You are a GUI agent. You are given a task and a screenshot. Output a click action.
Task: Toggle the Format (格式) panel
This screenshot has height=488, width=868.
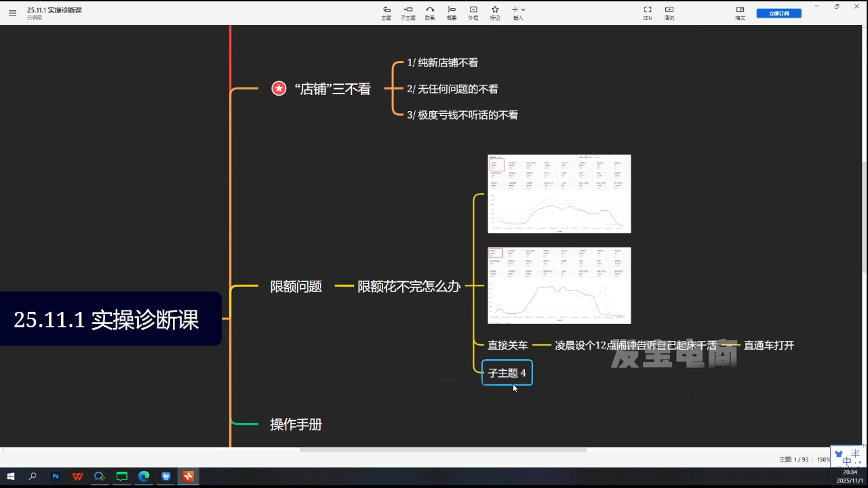[x=740, y=13]
